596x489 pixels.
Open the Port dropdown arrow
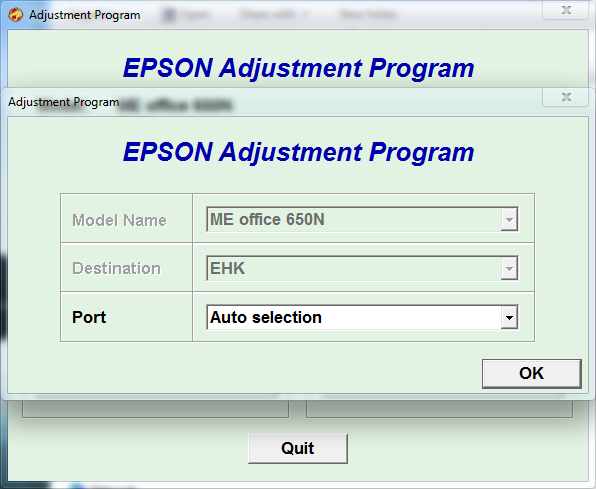(509, 317)
